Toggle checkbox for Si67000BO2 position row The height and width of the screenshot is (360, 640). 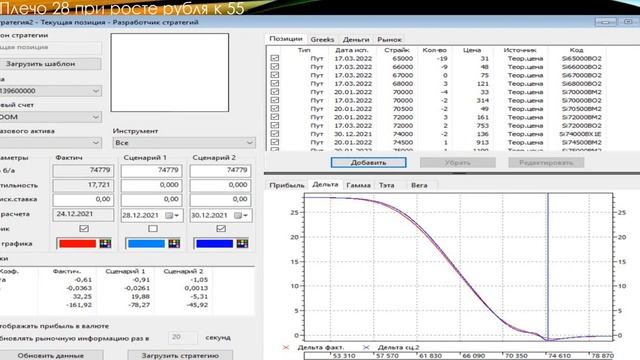click(x=275, y=75)
